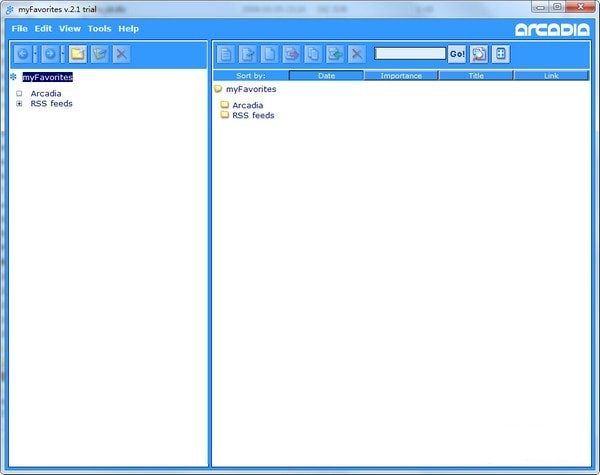Click the Forward navigation arrow button
600x475 pixels.
click(50, 54)
